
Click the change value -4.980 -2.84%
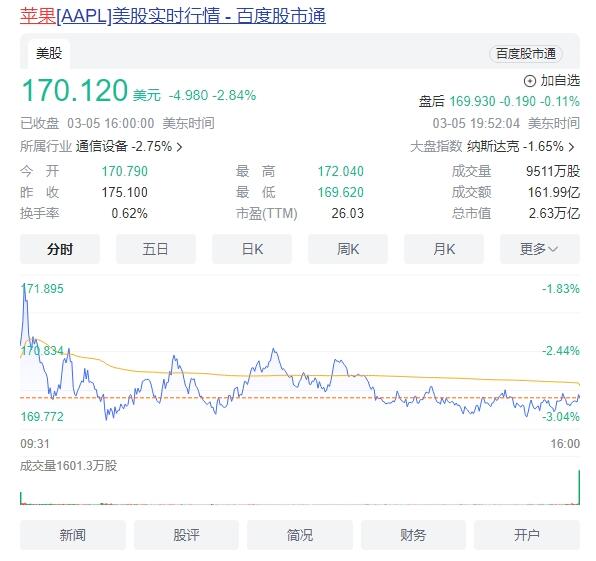212,95
